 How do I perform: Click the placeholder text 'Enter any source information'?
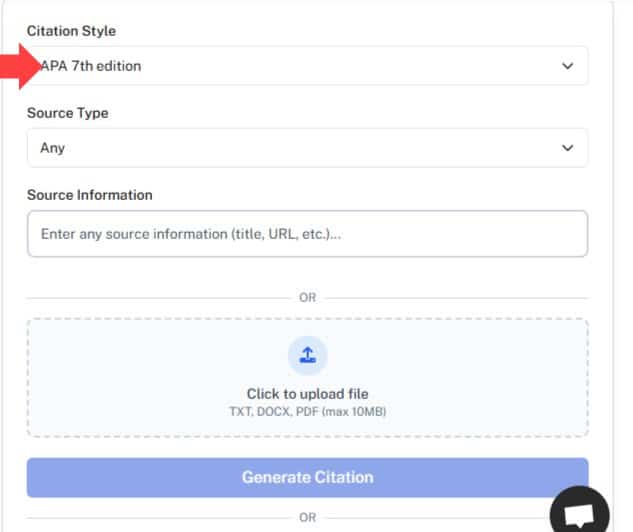(x=191, y=234)
